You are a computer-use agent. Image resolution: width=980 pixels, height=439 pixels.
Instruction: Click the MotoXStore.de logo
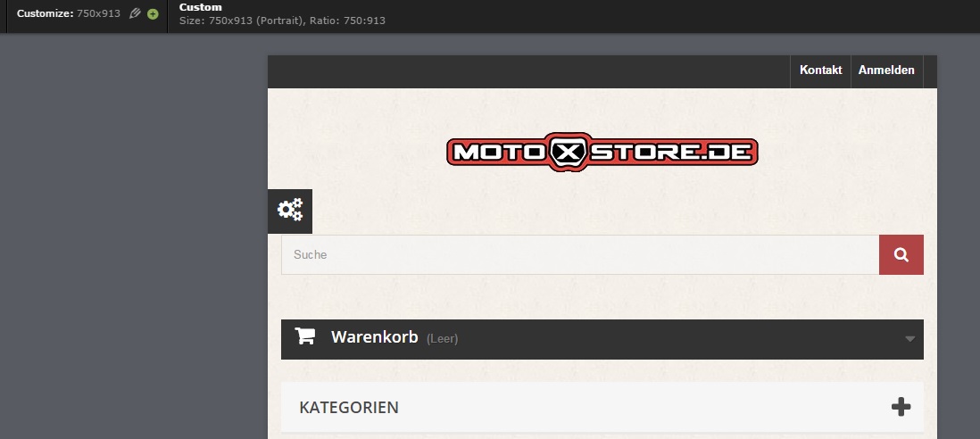pos(602,152)
